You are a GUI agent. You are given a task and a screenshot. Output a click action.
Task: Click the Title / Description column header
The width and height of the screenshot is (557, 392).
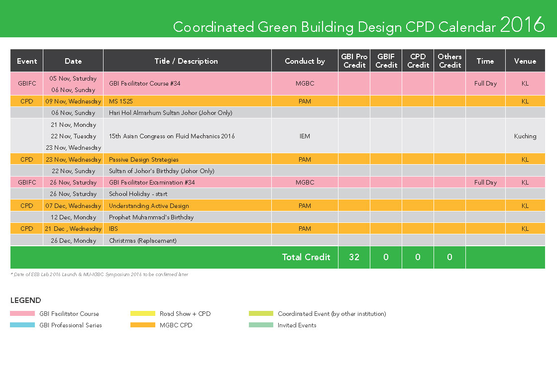coord(186,61)
